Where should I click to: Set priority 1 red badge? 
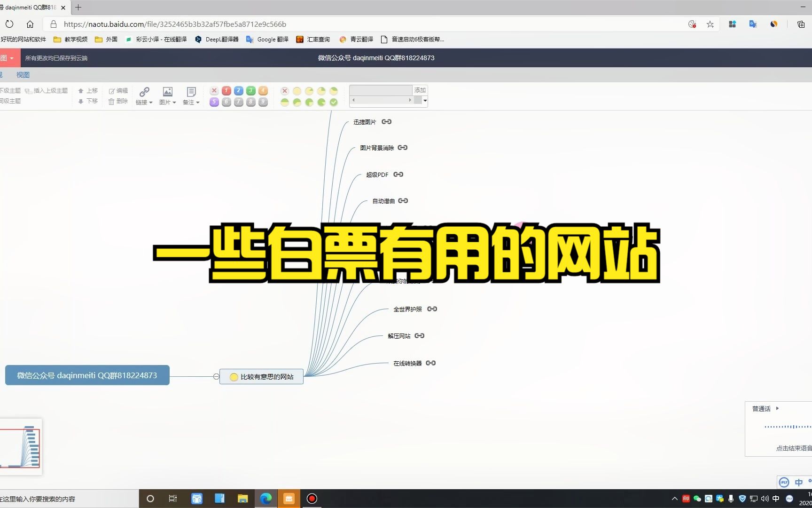226,90
